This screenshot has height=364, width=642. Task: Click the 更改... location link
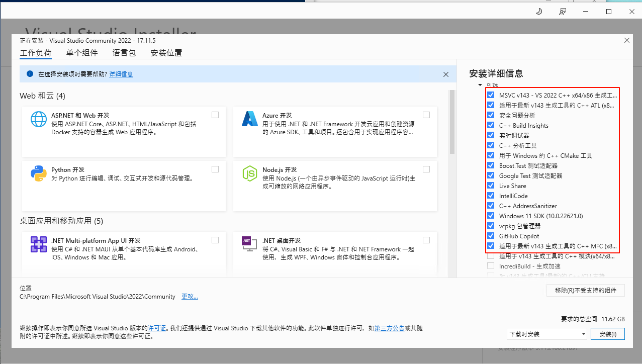(190, 296)
